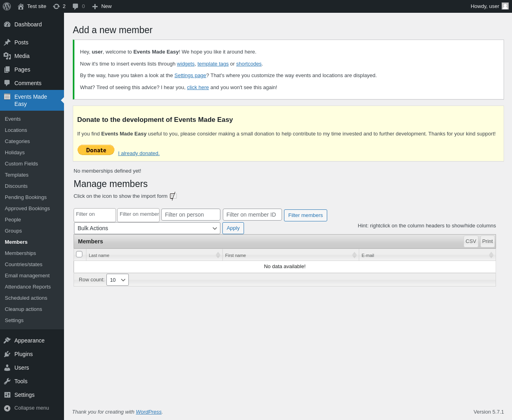Sort by E-mail arrows

[491, 255]
